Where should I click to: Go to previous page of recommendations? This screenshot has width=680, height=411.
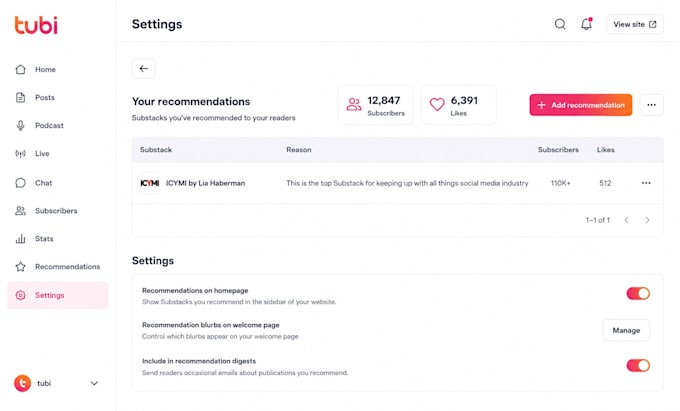click(x=626, y=220)
